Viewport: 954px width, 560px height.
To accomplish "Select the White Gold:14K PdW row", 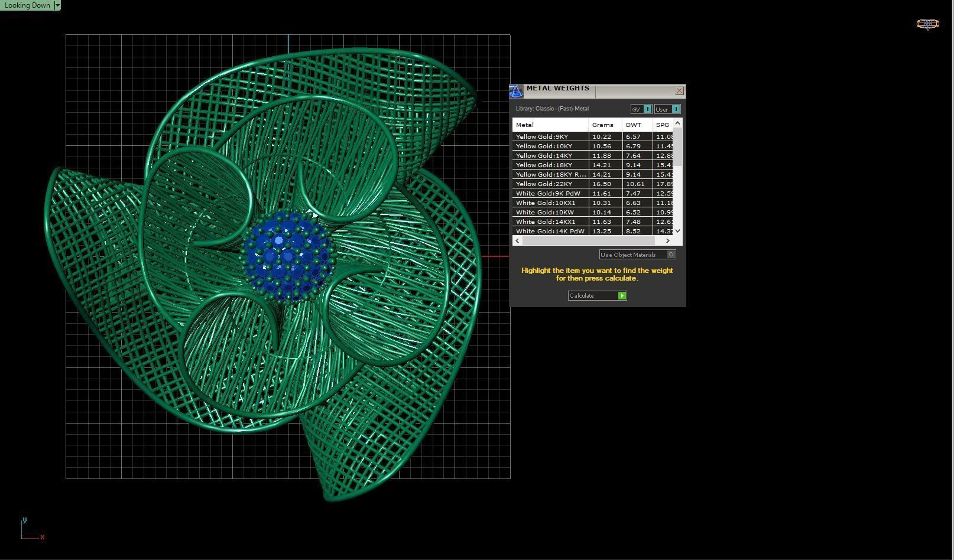I will click(593, 231).
